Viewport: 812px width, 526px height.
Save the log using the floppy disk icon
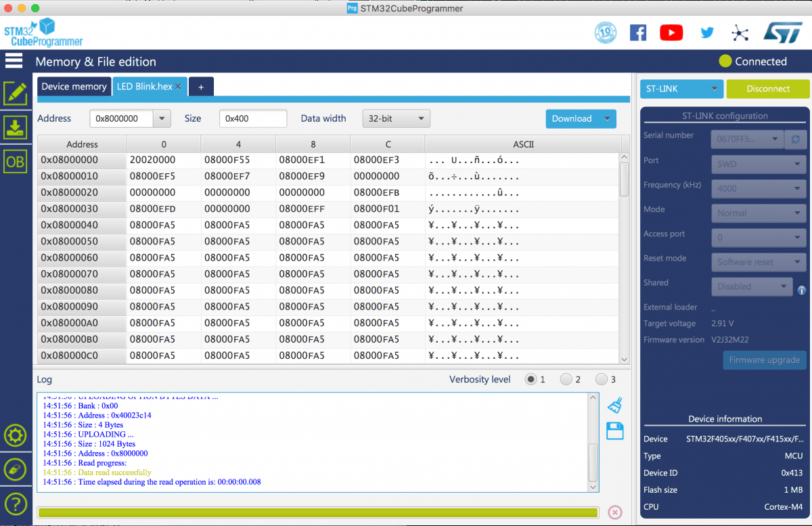click(x=614, y=431)
